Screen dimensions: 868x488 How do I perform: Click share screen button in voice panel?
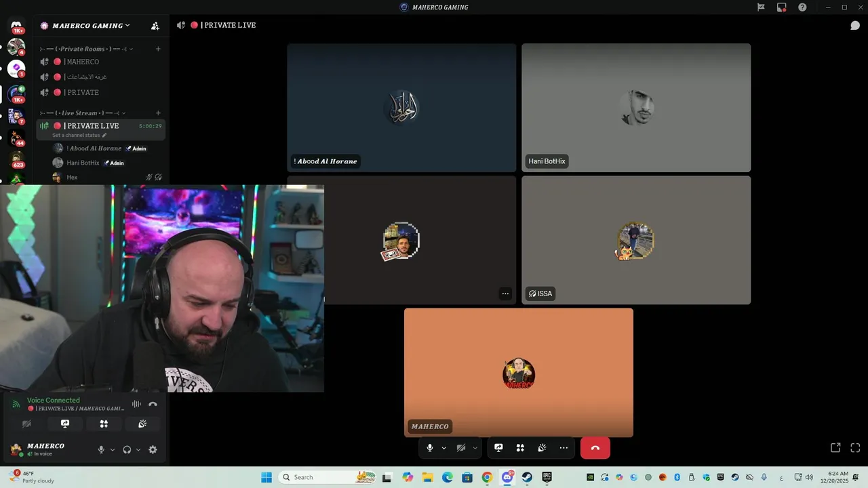point(65,424)
